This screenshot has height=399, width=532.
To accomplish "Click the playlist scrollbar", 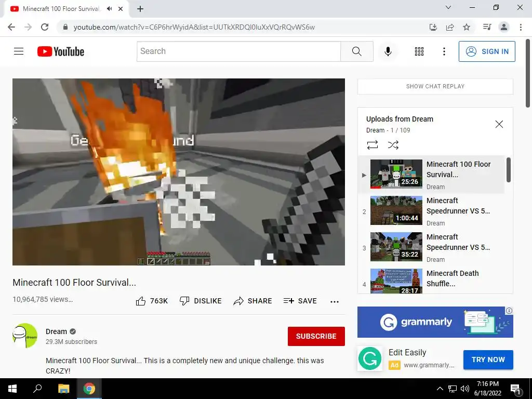I will click(x=508, y=170).
